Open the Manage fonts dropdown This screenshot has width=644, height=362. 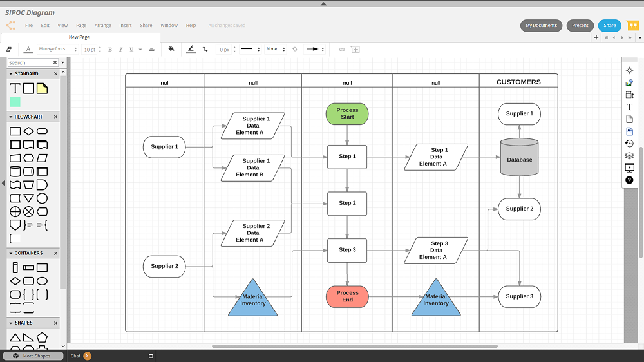(55, 49)
